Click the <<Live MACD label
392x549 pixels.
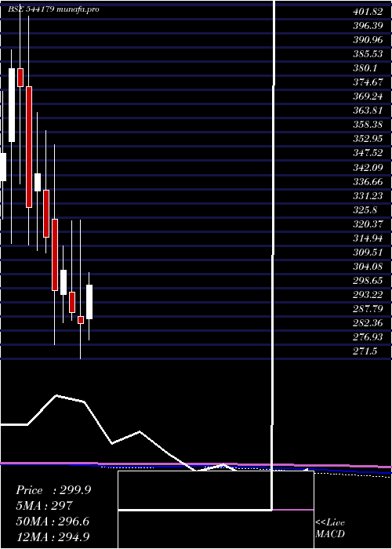330,529
